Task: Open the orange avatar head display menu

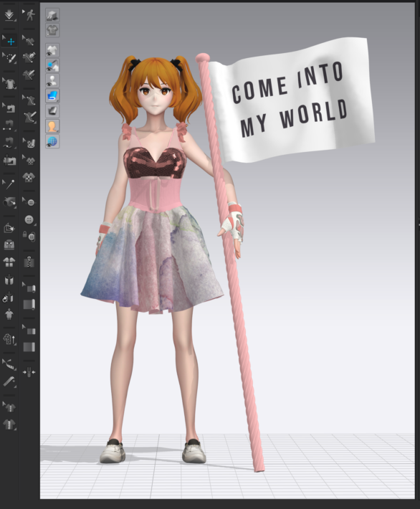Action: 52,126
